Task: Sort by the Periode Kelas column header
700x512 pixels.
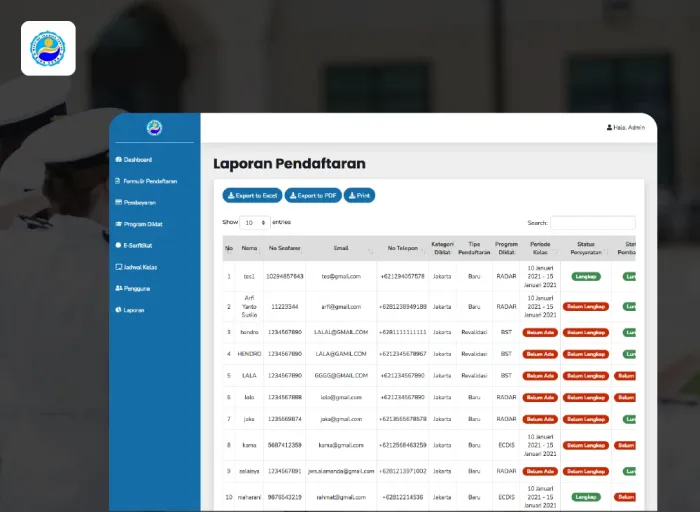Action: [x=540, y=248]
